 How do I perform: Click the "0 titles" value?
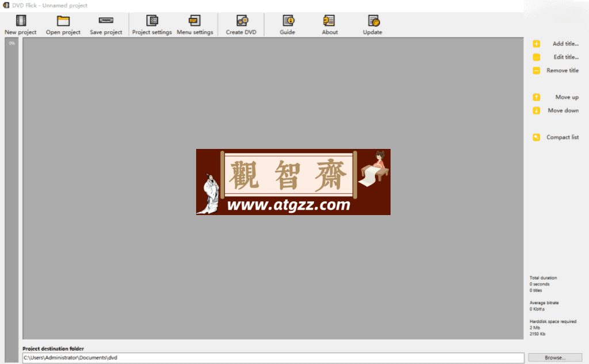click(536, 290)
